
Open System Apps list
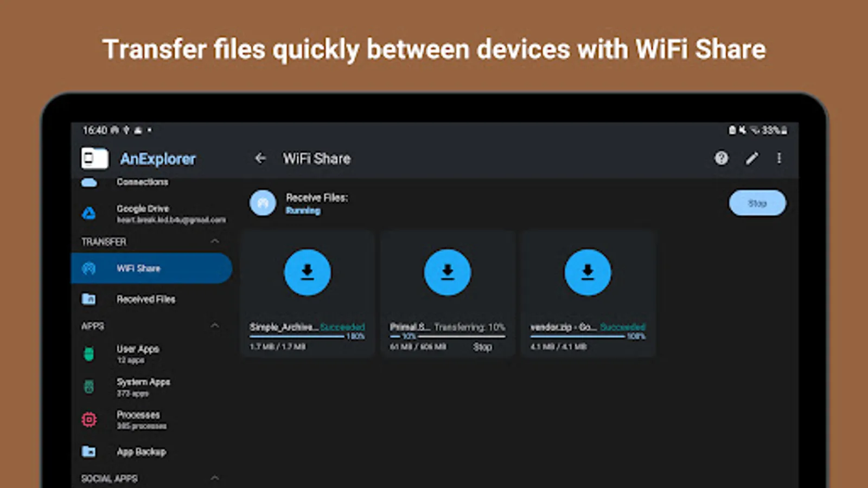[x=152, y=387]
